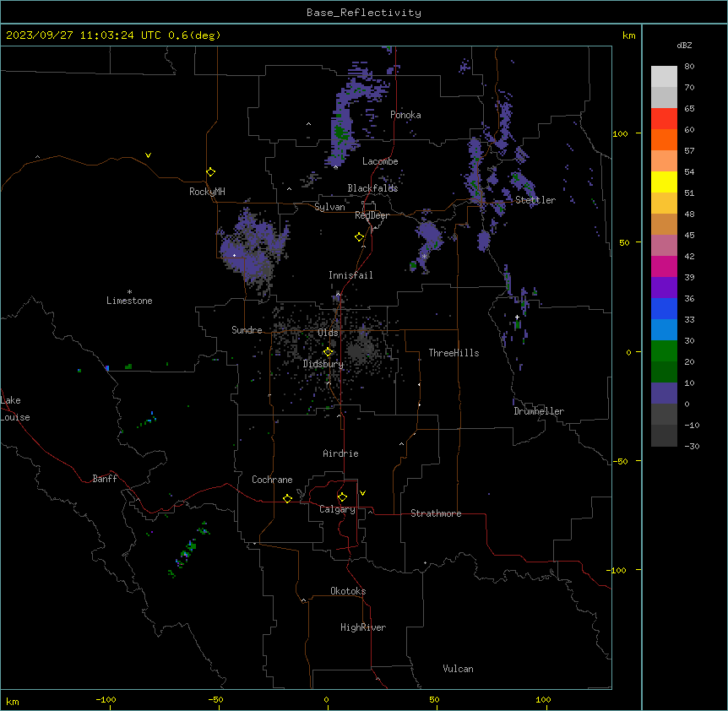Click the Didsbury city label
The height and width of the screenshot is (711, 728).
click(323, 364)
